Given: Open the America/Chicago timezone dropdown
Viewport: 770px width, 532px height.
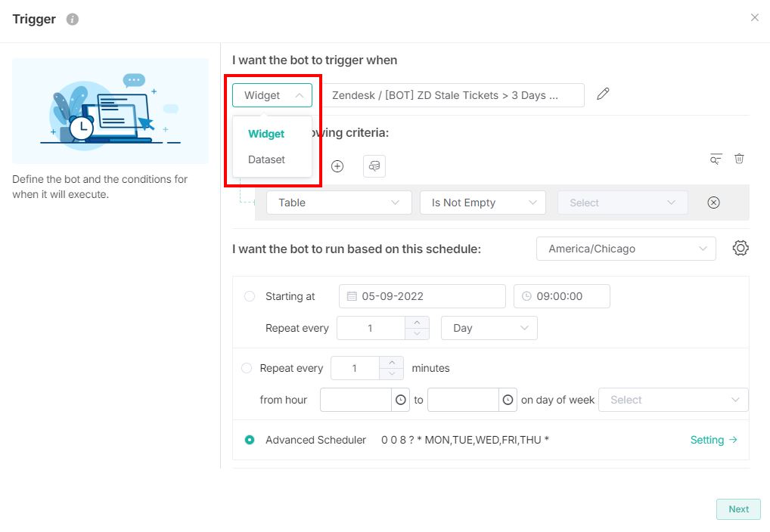Looking at the screenshot, I should click(x=626, y=249).
